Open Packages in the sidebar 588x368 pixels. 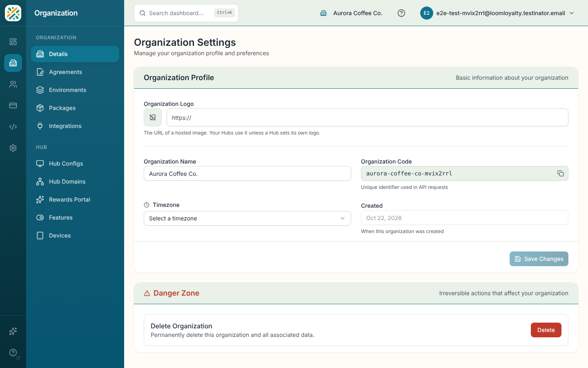coord(75,108)
